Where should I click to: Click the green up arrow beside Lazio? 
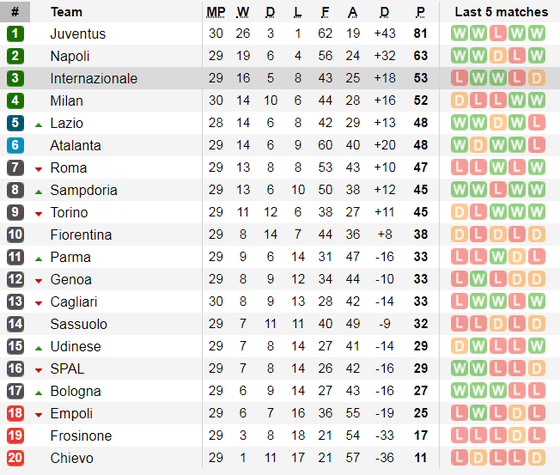click(39, 125)
